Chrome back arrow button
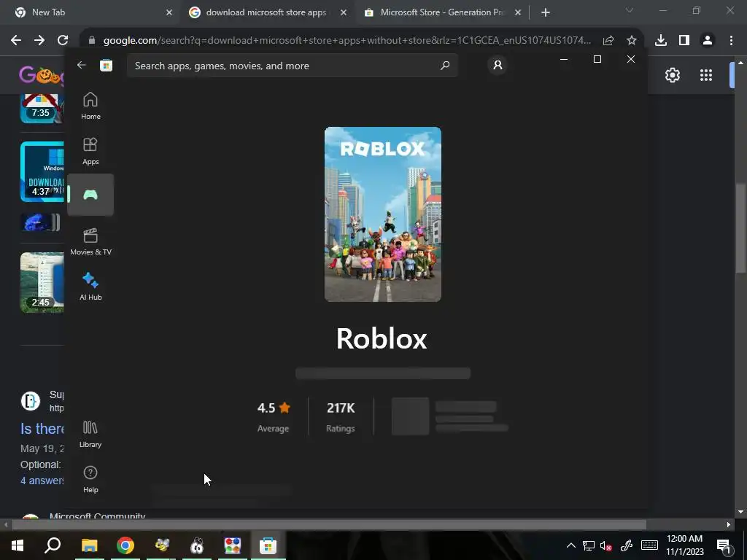Image resolution: width=747 pixels, height=560 pixels. coord(16,41)
